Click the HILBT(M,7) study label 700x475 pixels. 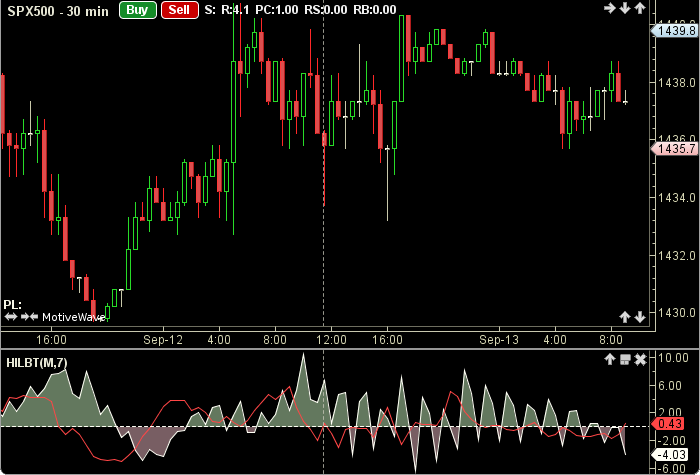[x=37, y=363]
